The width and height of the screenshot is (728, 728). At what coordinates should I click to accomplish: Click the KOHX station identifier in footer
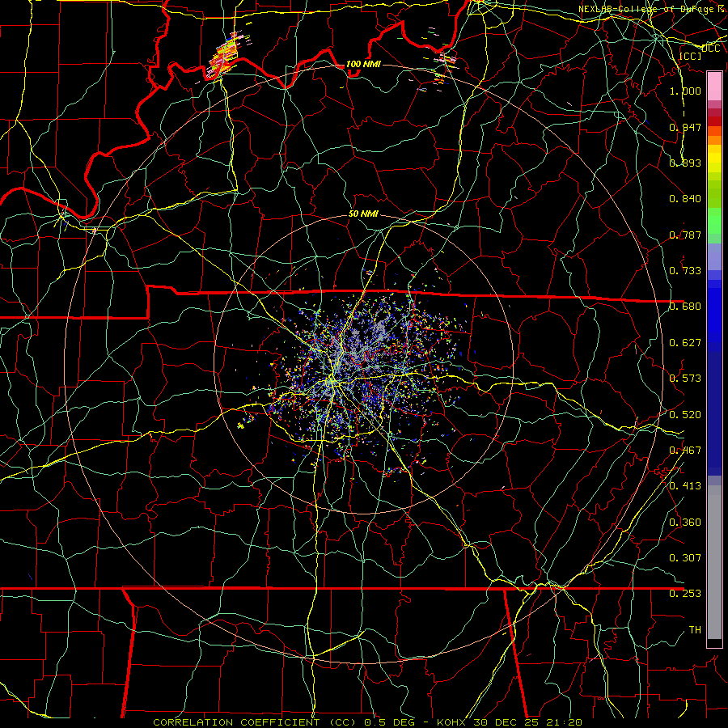451,722
